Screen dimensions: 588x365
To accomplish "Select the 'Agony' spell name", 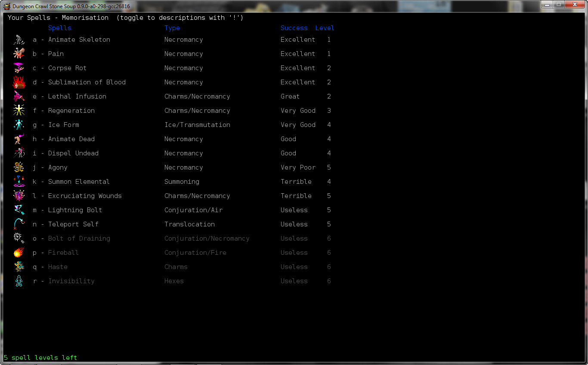I will [58, 167].
